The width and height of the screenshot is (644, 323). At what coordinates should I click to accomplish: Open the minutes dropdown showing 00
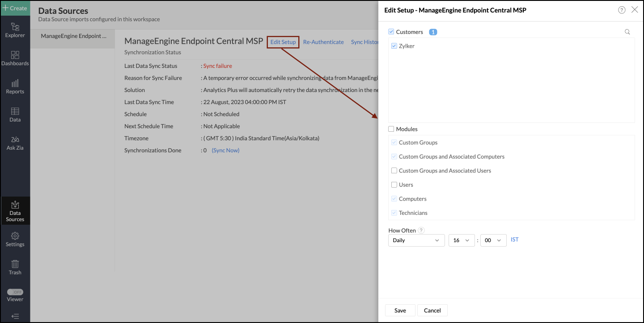493,240
